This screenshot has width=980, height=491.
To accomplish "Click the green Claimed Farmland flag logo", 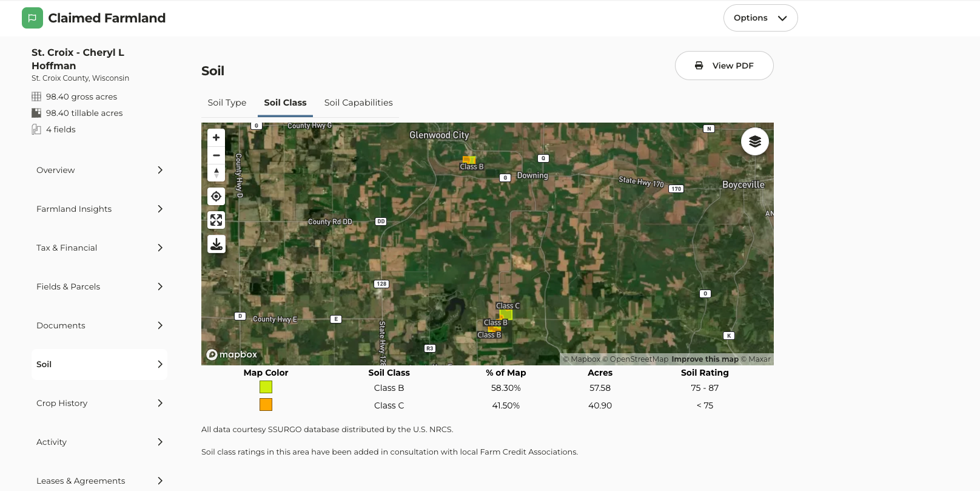I will (x=32, y=18).
